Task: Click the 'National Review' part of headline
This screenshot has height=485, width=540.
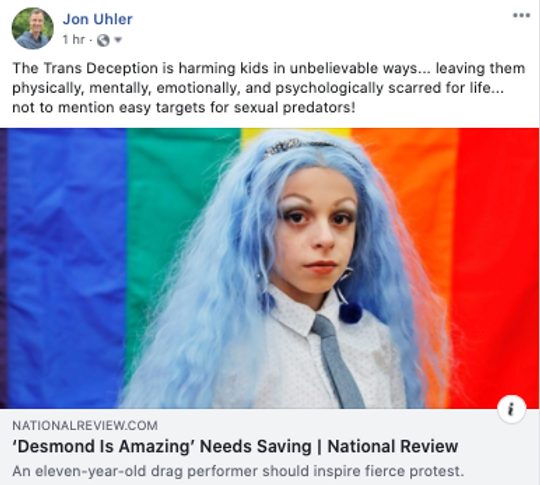Action: [x=393, y=446]
